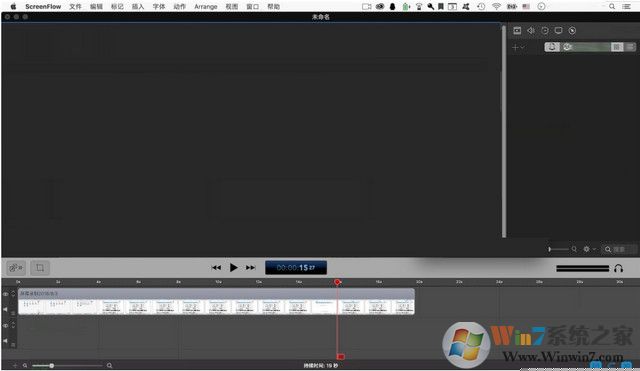The height and width of the screenshot is (371, 640).
Task: Toggle visibility eye of second track
Action: click(x=5, y=325)
